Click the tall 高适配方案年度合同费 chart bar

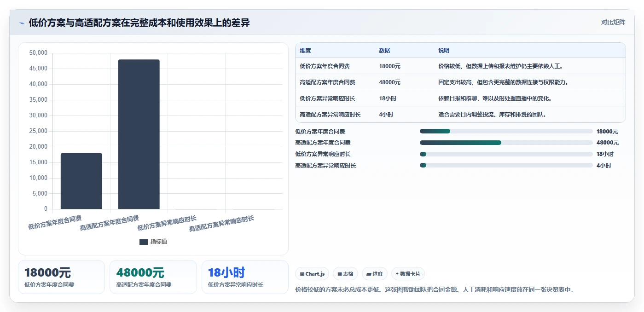[x=139, y=134]
